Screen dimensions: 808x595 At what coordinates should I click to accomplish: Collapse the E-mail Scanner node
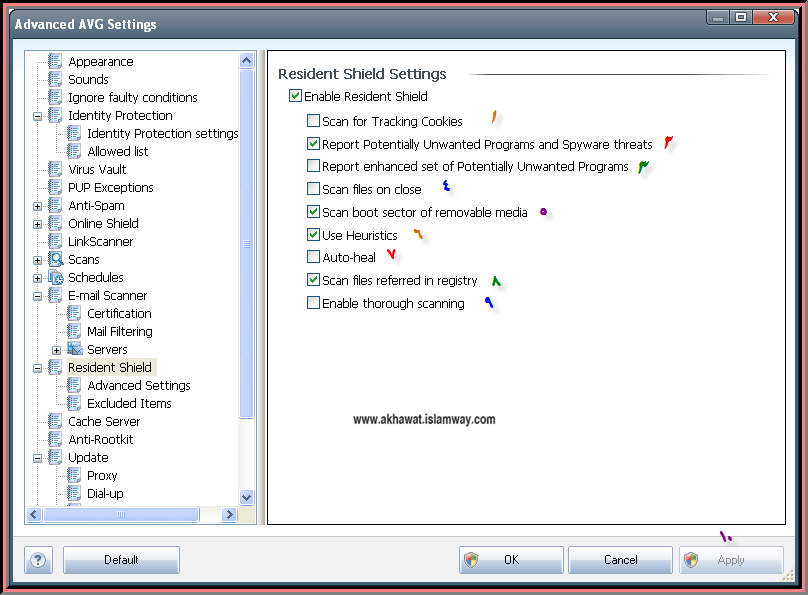tap(37, 297)
